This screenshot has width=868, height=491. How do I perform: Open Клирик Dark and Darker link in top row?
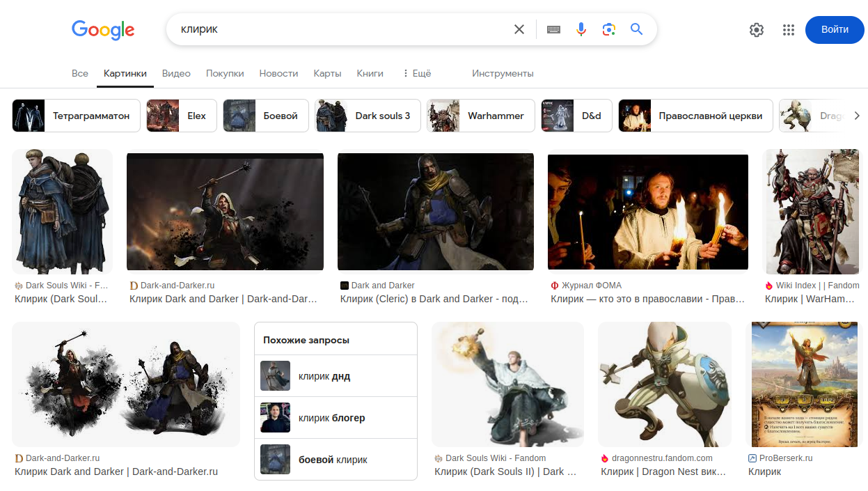point(223,299)
